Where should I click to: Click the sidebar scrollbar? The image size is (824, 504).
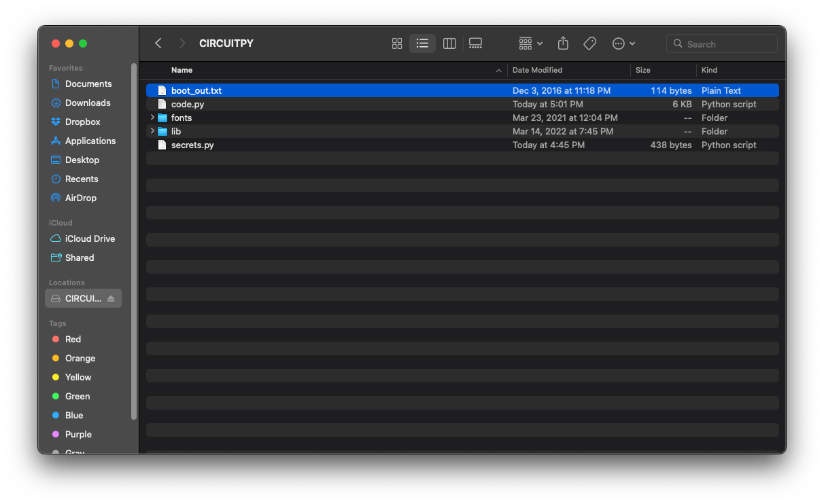tap(134, 241)
